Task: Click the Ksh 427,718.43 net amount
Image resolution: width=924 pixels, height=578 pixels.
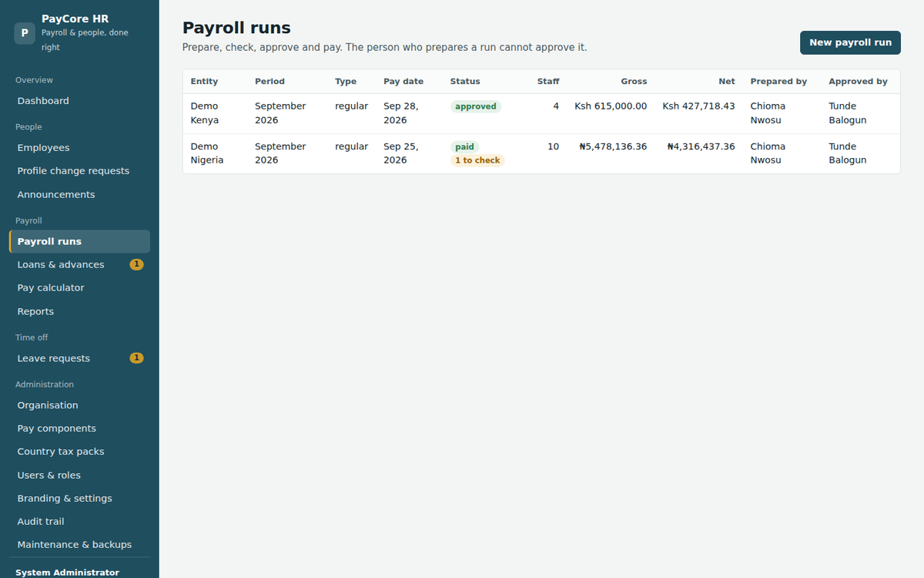Action: coord(698,106)
